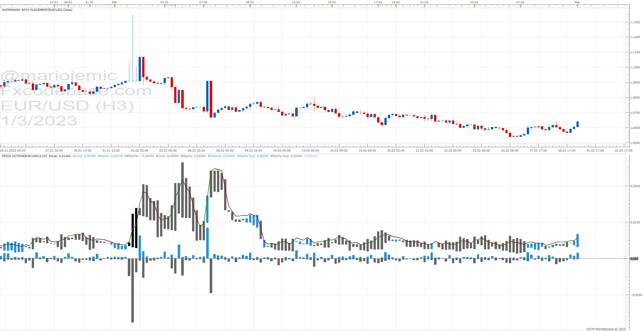Click the 03.02 day marker triangle
Viewport: 644px width, 331px height.
pos(165,6)
